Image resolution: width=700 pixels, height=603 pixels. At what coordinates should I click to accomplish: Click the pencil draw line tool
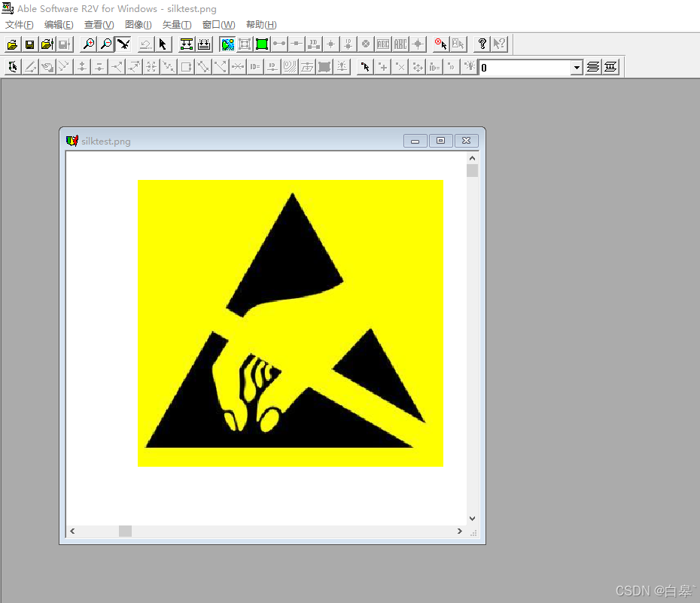(30, 67)
